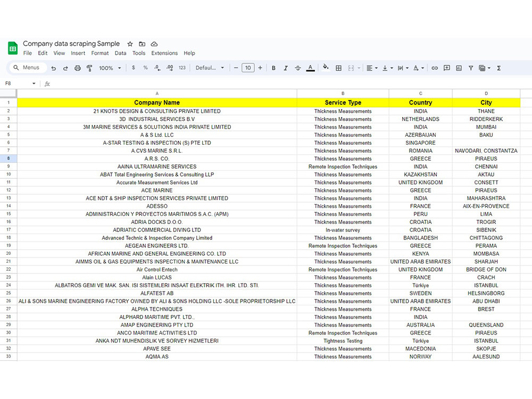This screenshot has width=532, height=399.
Task: Format selection as percent
Action: (146, 68)
